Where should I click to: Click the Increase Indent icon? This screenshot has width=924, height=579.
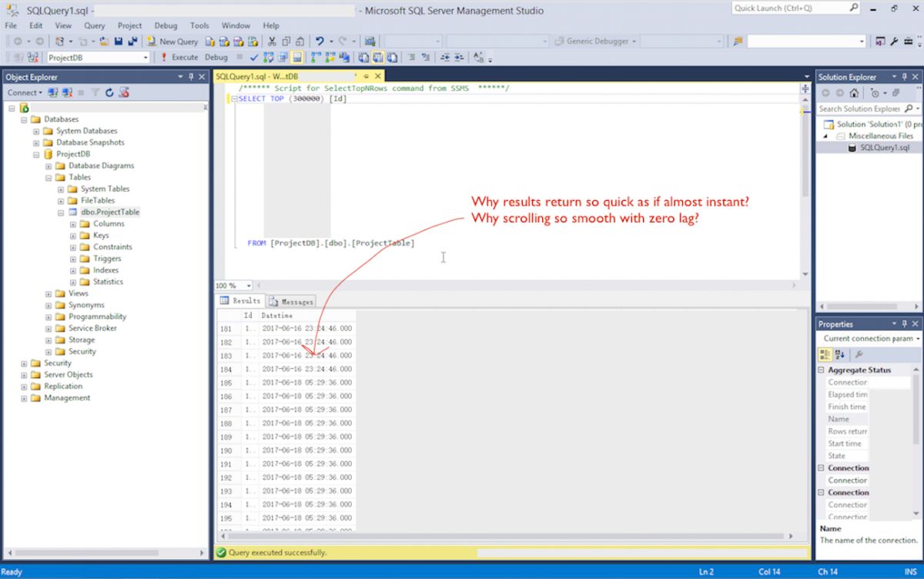(x=459, y=58)
